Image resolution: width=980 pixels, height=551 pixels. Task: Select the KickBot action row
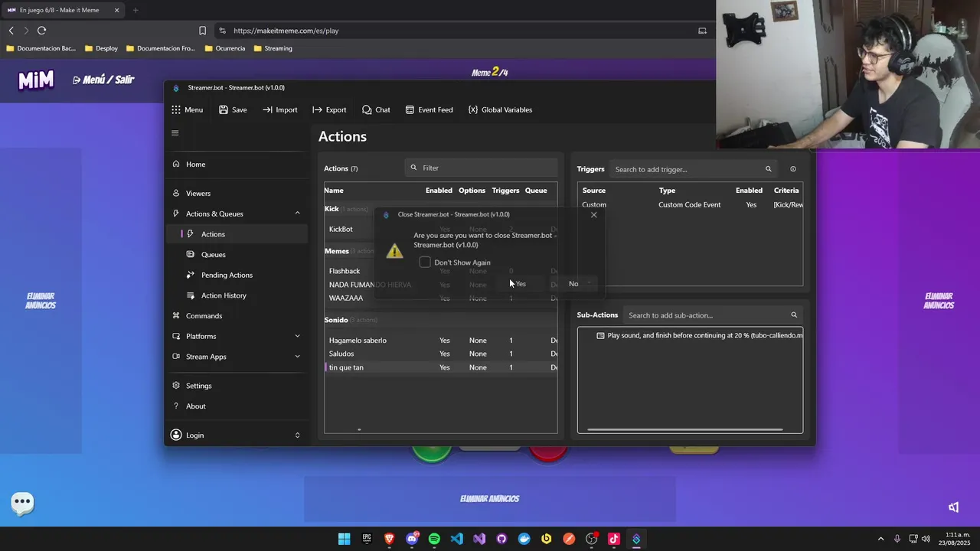[x=441, y=229]
